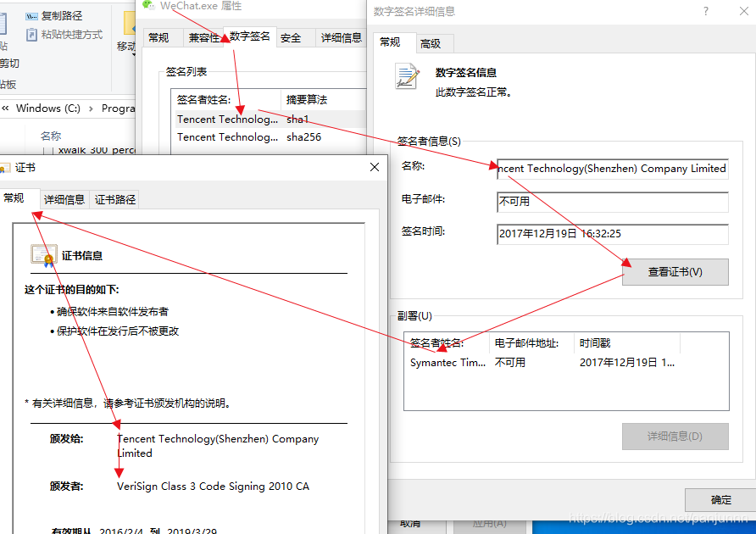
Task: Click the 颁发给 Tencent Technology company name
Action: point(218,446)
